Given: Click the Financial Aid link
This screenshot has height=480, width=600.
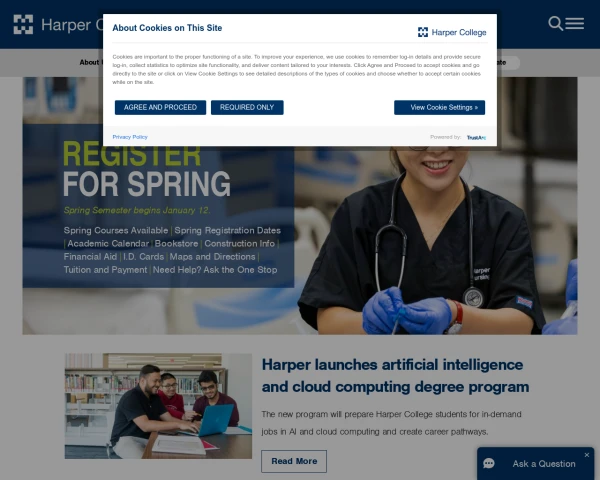Looking at the screenshot, I should click(x=90, y=256).
